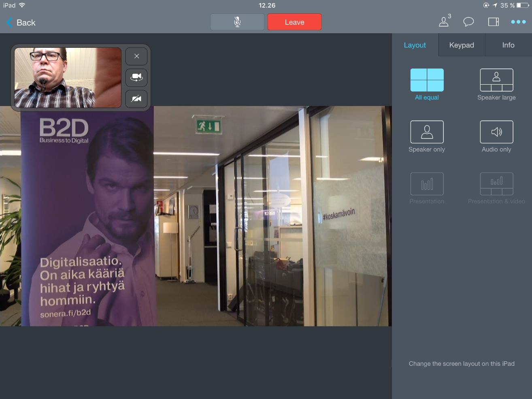Tap the rotation lock status icon
The width and height of the screenshot is (532, 399).
[486, 5]
